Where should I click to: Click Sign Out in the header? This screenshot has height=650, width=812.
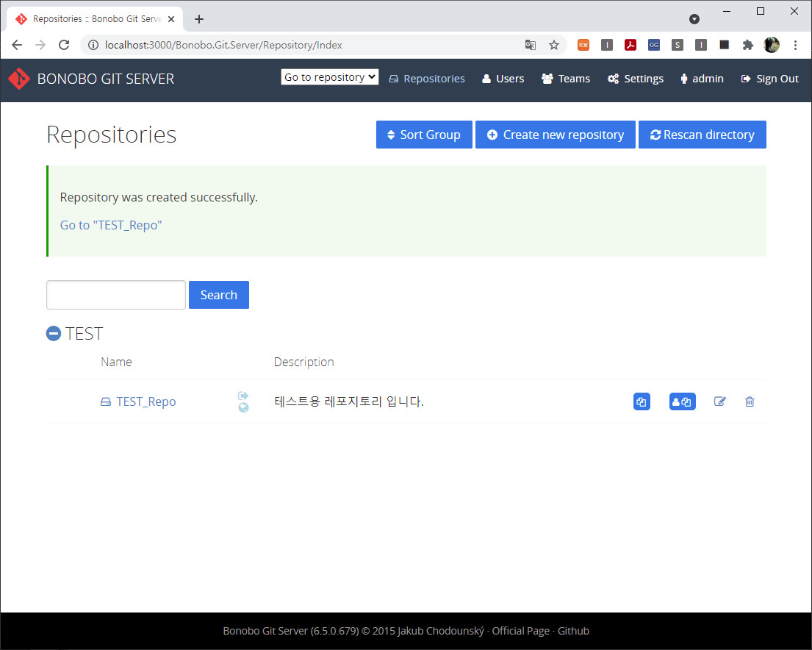pos(770,79)
